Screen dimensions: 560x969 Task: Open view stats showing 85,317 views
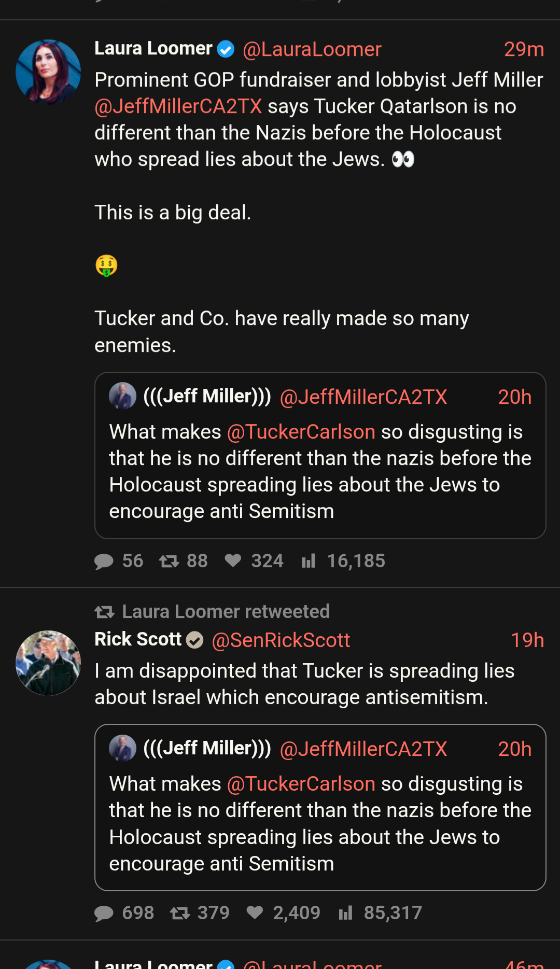pyautogui.click(x=345, y=913)
